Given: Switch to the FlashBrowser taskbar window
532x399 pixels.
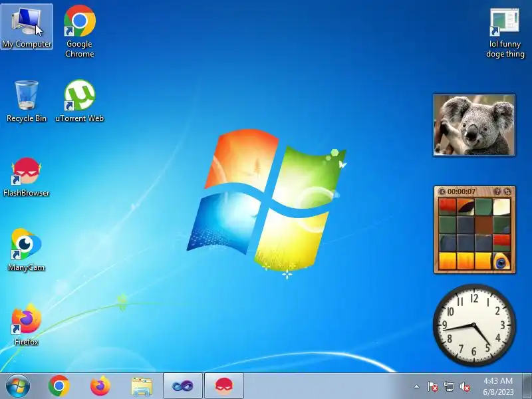Looking at the screenshot, I should click(x=224, y=386).
